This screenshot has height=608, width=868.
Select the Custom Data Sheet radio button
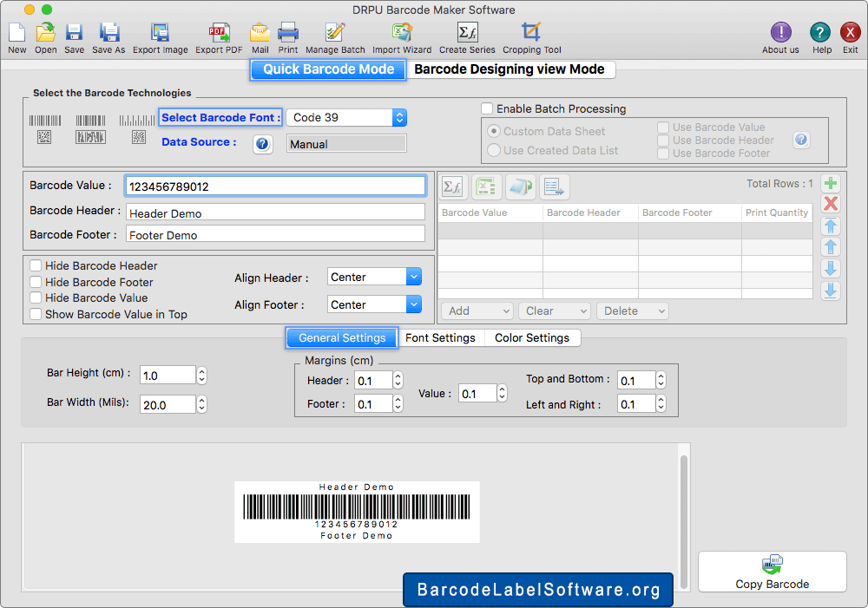(x=494, y=131)
